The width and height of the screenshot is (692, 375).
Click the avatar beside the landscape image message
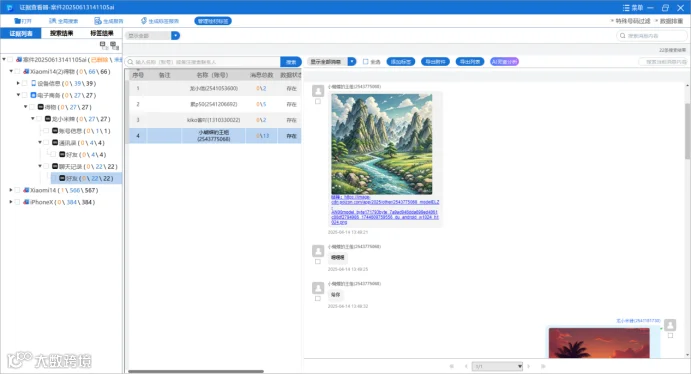(318, 91)
